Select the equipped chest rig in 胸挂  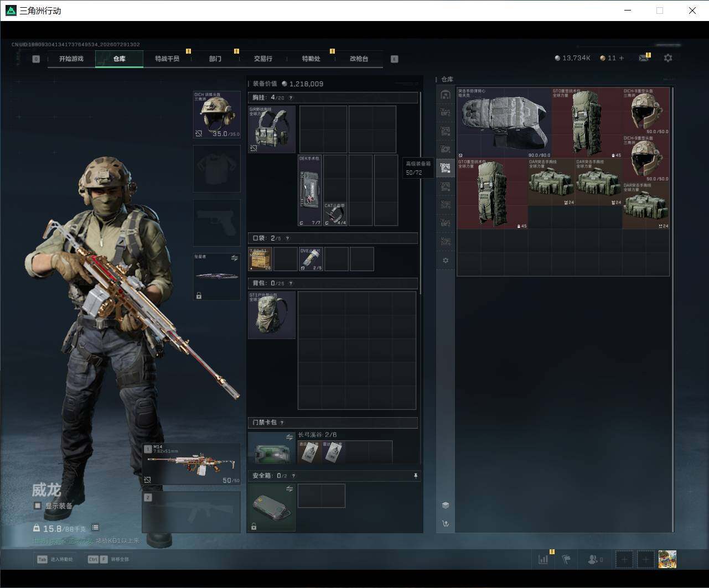pos(272,129)
